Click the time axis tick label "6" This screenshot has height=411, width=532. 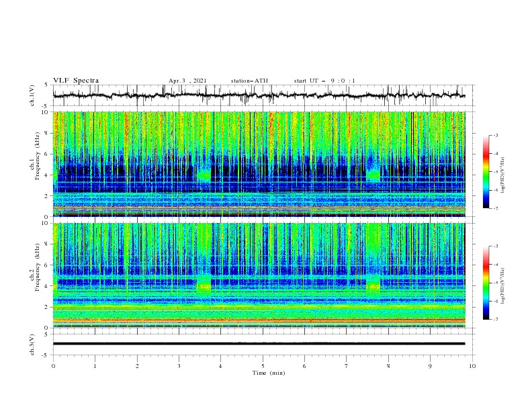pos(304,366)
